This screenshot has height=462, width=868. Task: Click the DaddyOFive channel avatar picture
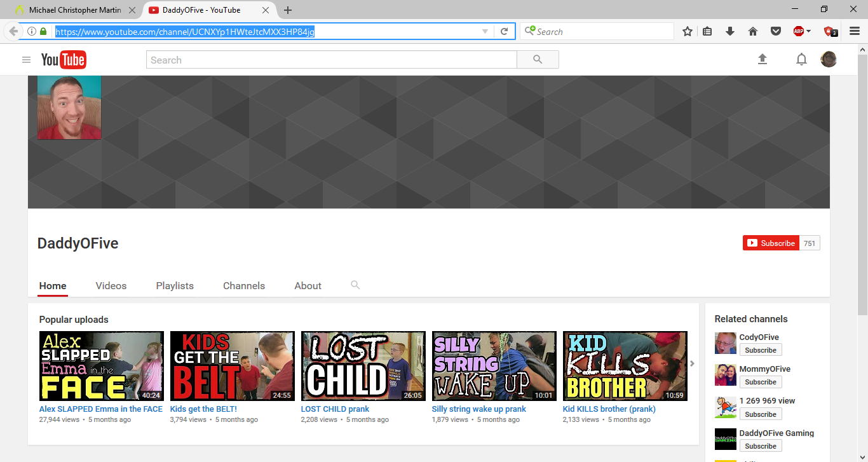click(69, 107)
